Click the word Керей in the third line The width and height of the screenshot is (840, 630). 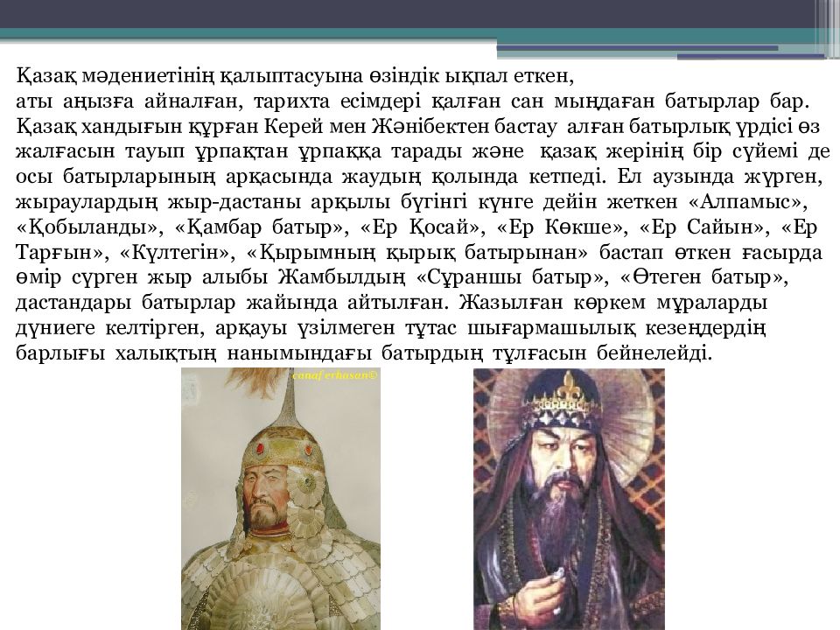(294, 127)
